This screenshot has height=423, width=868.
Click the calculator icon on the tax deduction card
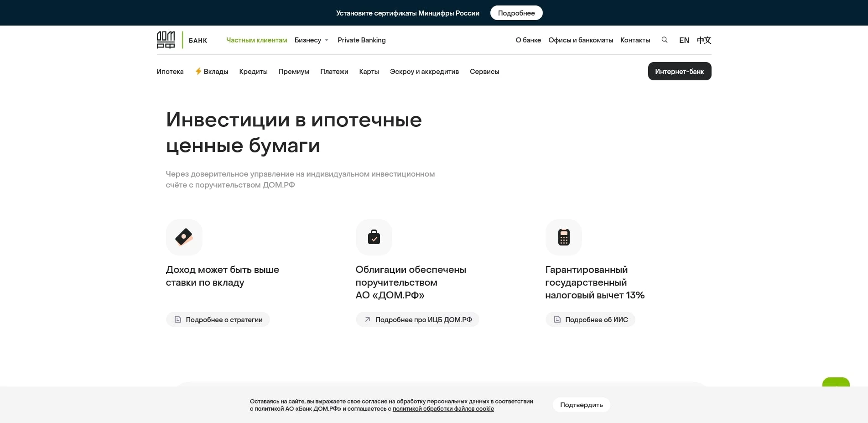point(563,237)
